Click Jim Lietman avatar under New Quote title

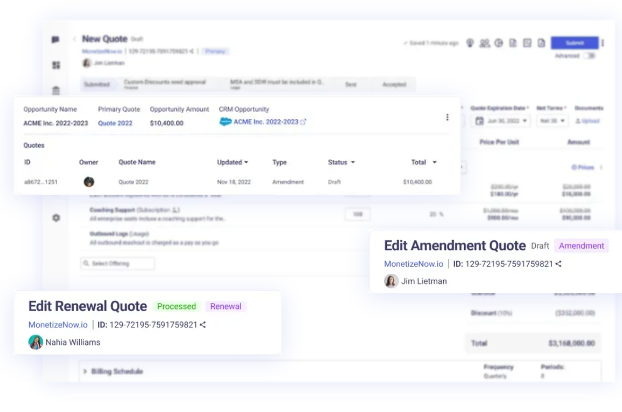(86, 63)
